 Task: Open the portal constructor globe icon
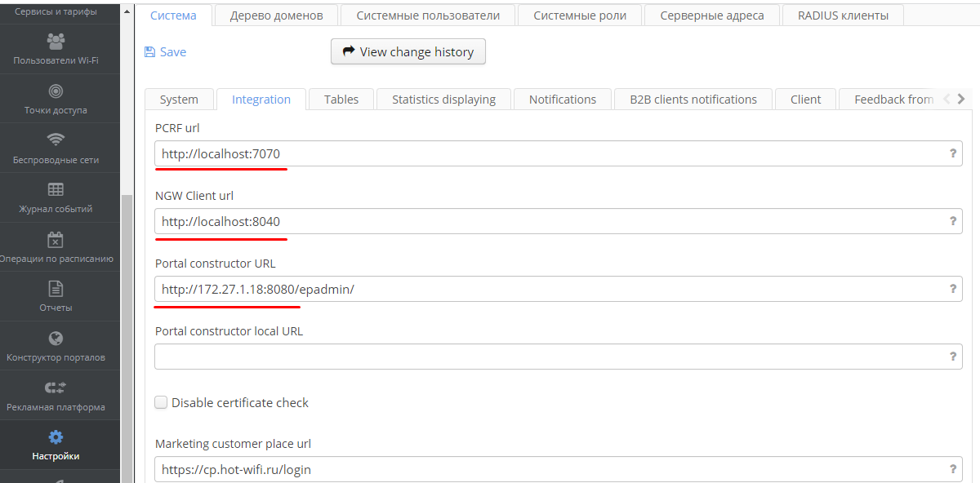[x=56, y=338]
